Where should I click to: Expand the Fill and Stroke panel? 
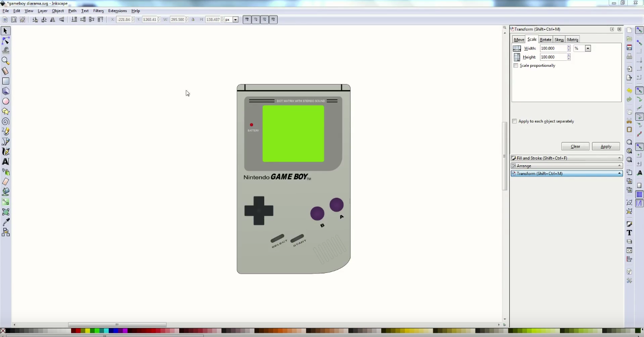[566, 158]
